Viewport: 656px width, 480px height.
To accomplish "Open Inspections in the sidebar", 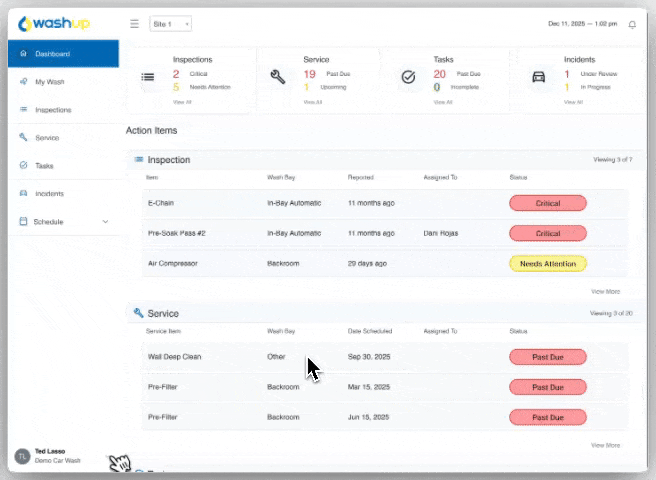I will coord(53,110).
